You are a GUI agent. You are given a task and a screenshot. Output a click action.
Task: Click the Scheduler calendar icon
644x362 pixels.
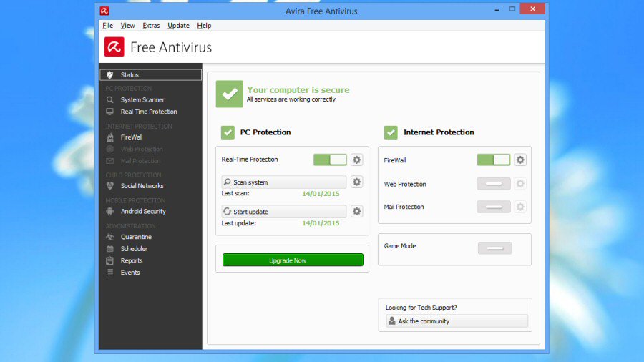(109, 249)
